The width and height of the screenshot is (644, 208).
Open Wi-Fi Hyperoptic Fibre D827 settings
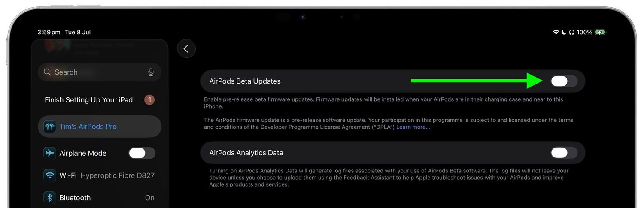(100, 175)
